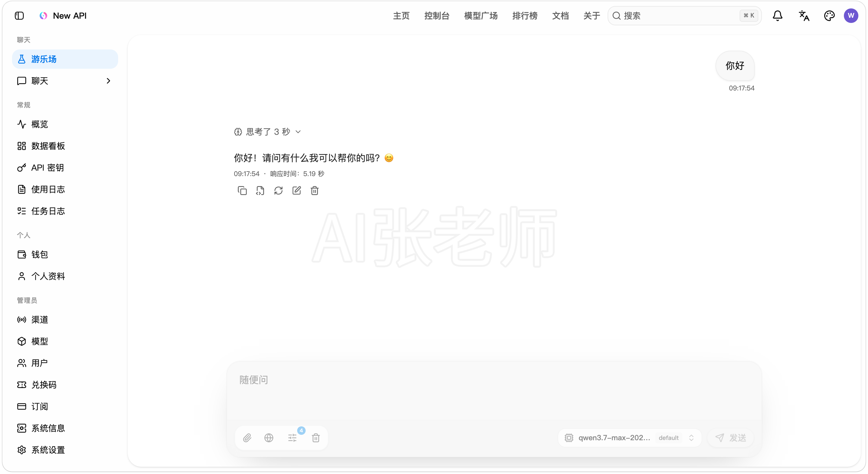868x474 pixels.
Task: Open the 文档 navigation link
Action: pyautogui.click(x=560, y=15)
